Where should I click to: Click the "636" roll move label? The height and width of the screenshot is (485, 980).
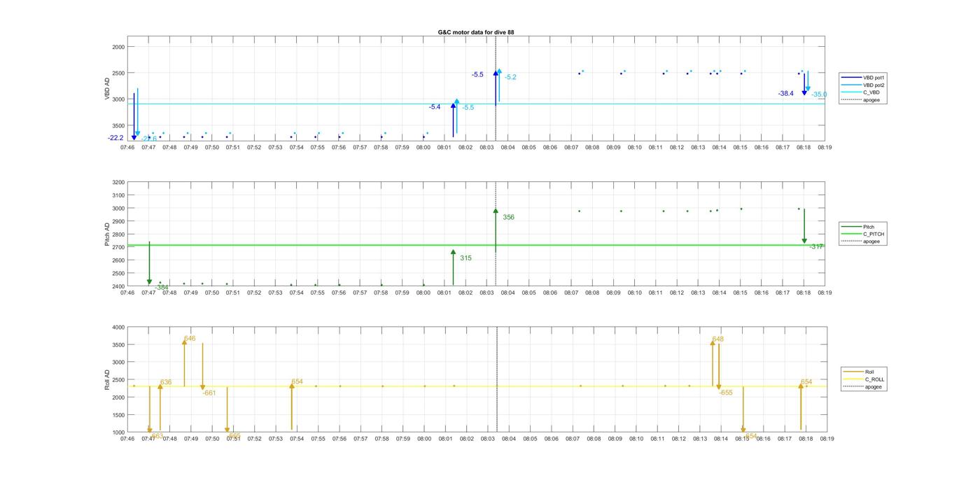click(166, 382)
